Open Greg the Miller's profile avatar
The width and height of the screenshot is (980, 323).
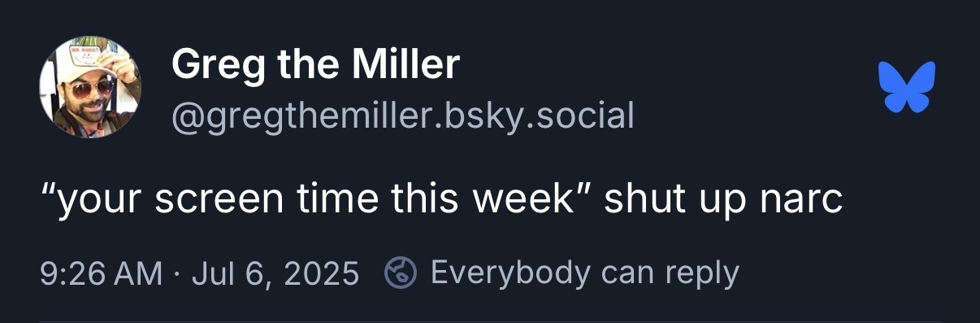(x=90, y=87)
